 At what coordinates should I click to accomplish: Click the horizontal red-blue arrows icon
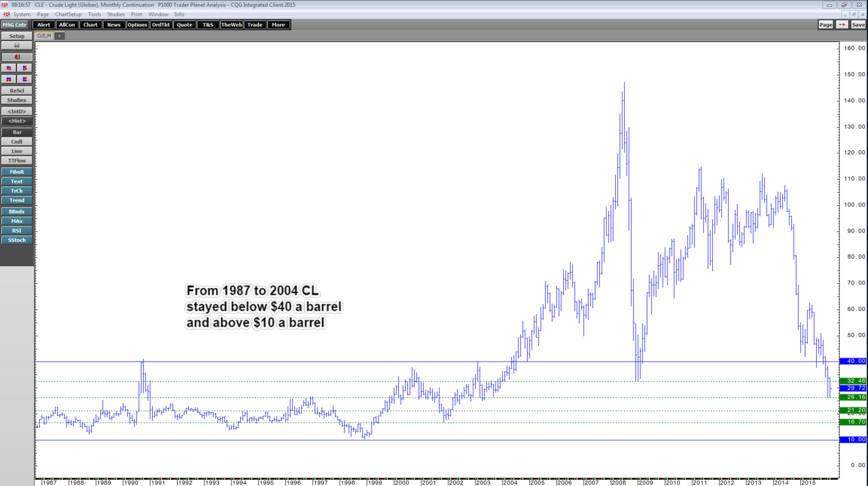click(x=9, y=68)
